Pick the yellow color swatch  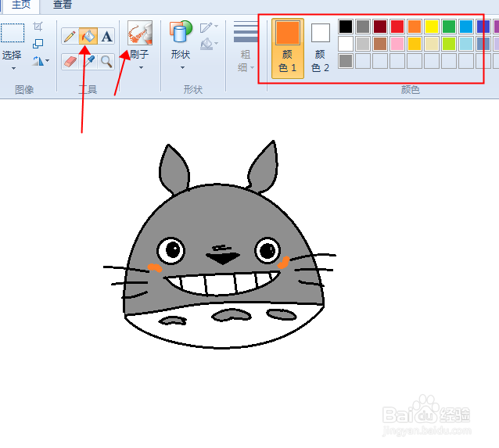[432, 27]
